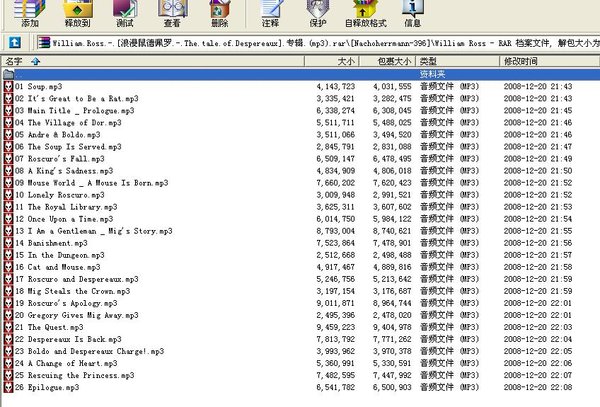Click packed size 8,740,621 in row 13

point(392,231)
